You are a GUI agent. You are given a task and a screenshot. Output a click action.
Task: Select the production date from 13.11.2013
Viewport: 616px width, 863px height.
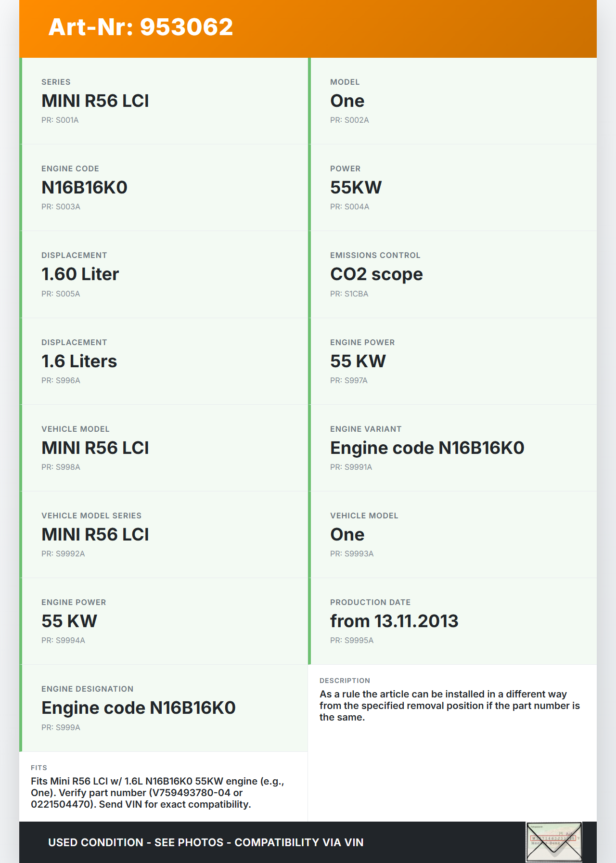click(x=394, y=621)
